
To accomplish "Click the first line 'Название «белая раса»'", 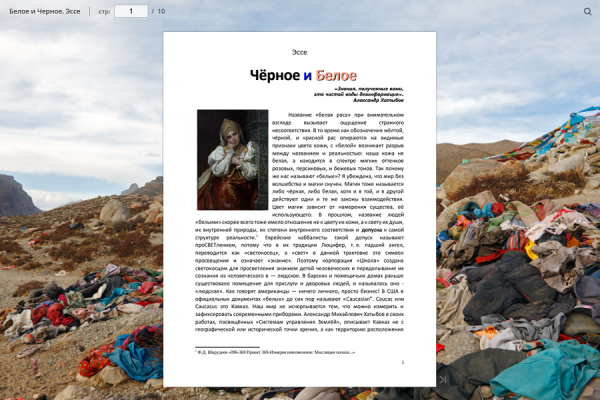I will pos(346,115).
